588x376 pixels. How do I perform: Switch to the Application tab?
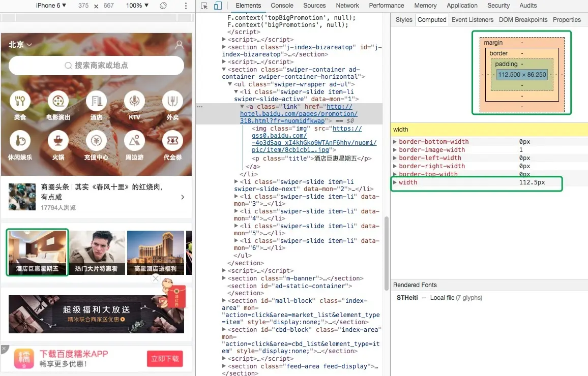click(x=462, y=6)
